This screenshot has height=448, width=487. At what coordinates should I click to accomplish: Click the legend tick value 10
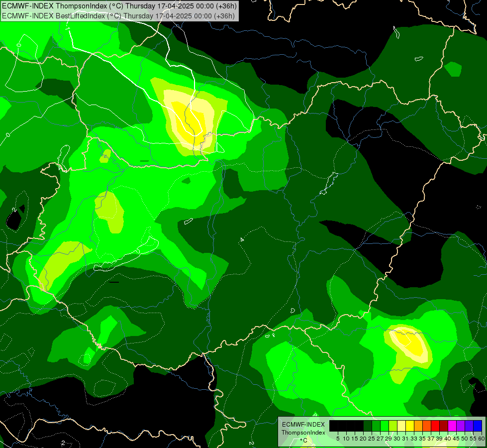pos(346,439)
